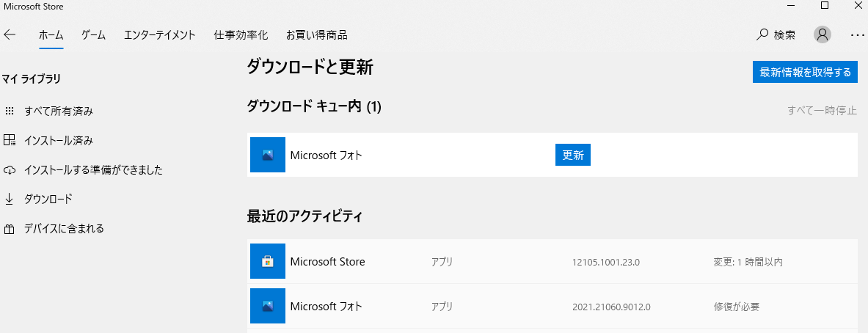The image size is (868, 333).
Task: Select デバイスに含まれる in the sidebar
Action: point(65,228)
